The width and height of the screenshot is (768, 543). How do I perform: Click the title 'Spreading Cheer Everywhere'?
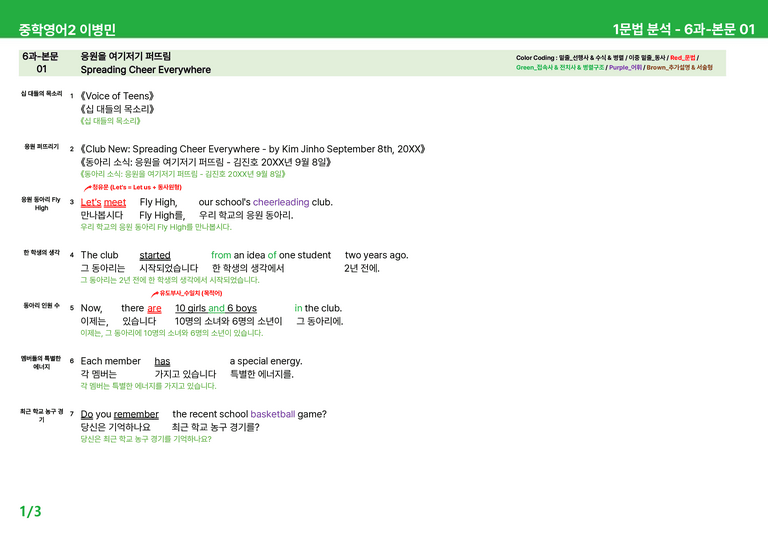pyautogui.click(x=145, y=70)
